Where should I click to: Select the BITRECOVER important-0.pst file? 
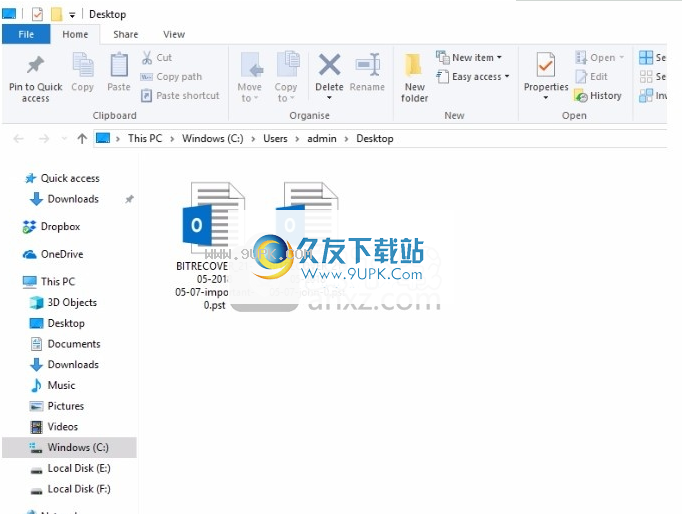[x=212, y=246]
